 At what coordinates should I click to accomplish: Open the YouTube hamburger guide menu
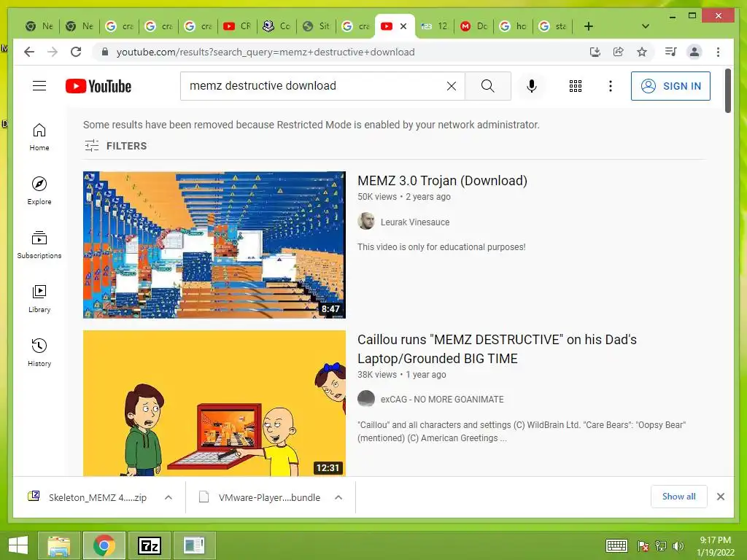point(39,86)
